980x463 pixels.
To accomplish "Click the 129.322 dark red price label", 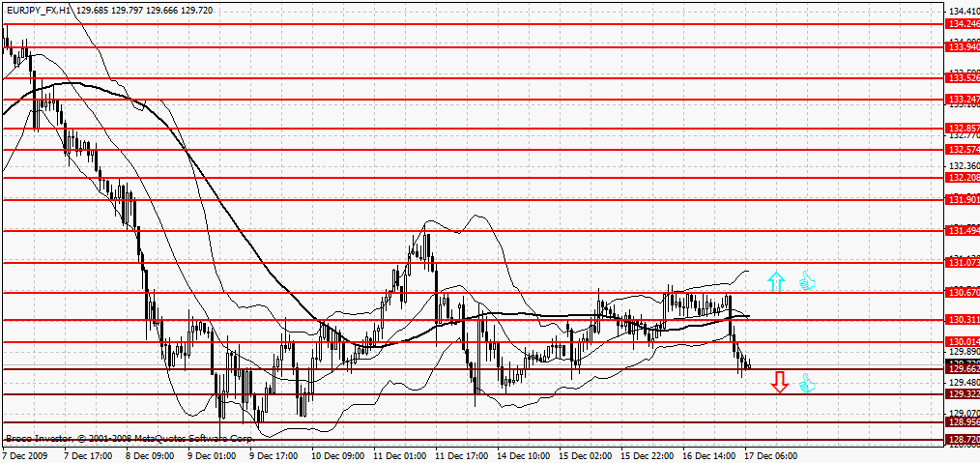I will point(964,394).
